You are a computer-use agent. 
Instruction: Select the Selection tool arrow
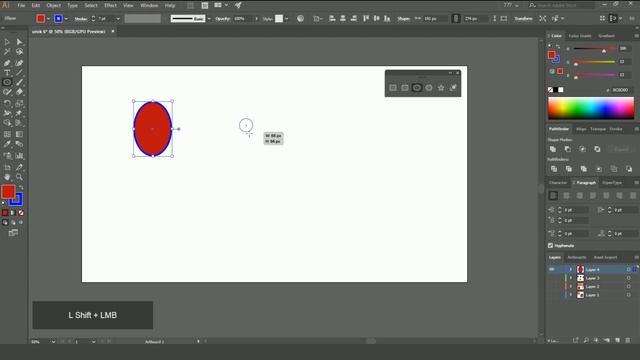(x=7, y=42)
